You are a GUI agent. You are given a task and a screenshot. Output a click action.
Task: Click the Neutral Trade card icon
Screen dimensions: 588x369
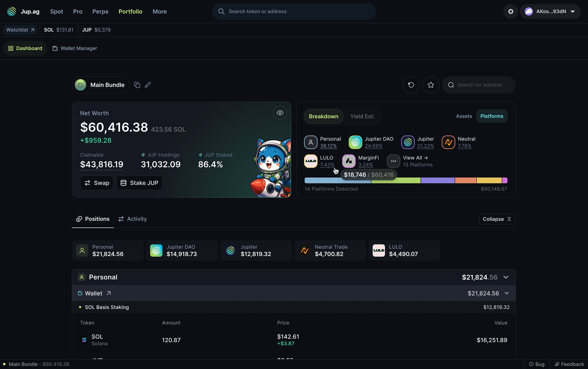305,250
